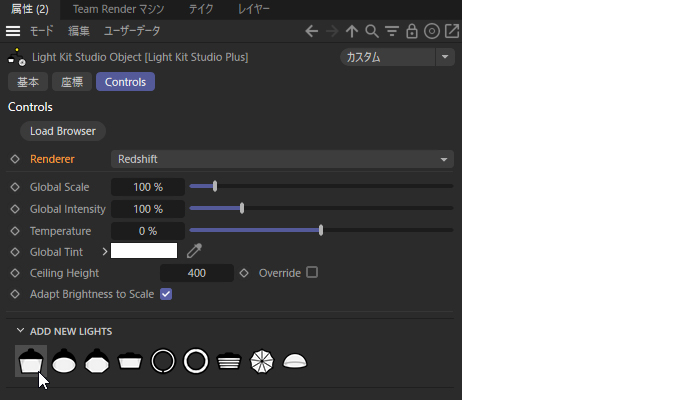Pick Global Tint color with eyedropper
This screenshot has width=700, height=400.
tap(194, 251)
